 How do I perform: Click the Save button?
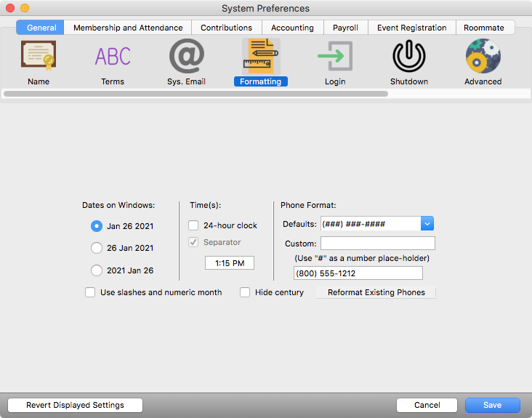(x=492, y=405)
